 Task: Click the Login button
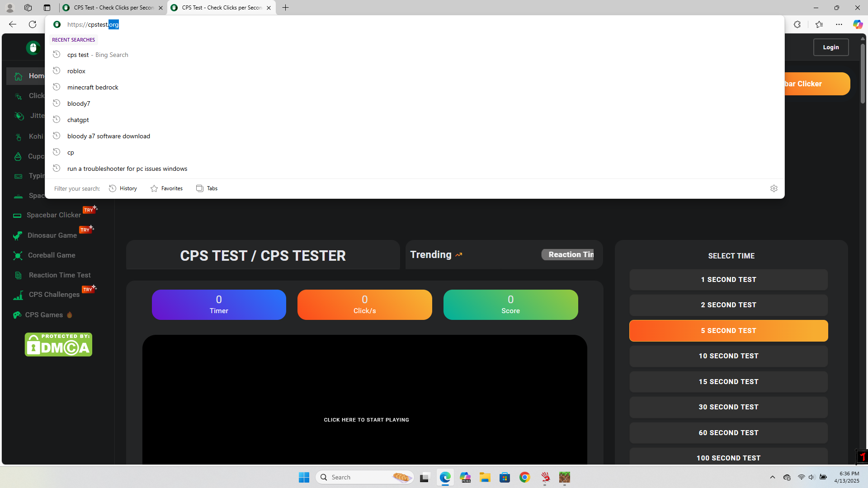click(830, 47)
